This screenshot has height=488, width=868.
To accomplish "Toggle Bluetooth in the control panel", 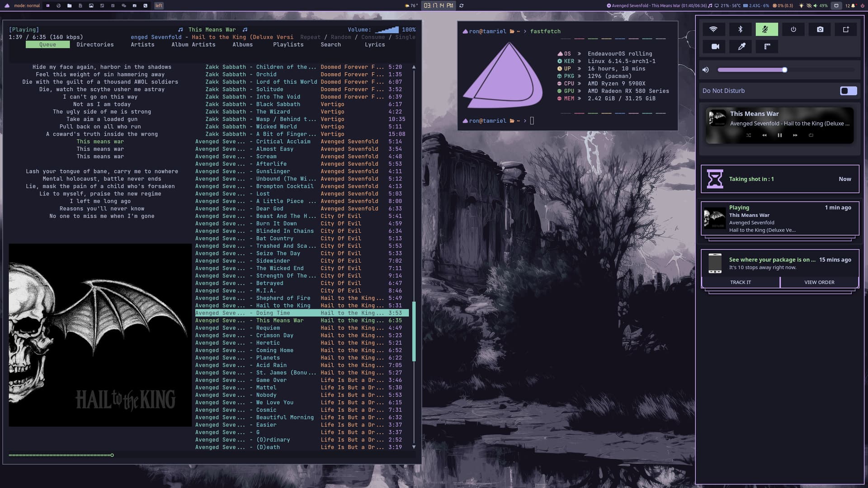I will click(740, 29).
